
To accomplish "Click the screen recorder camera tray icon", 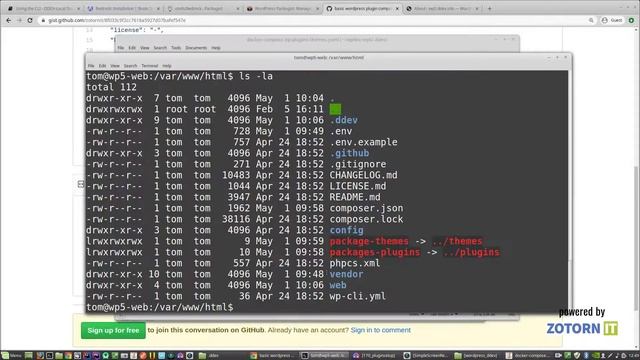I will 558,356.
